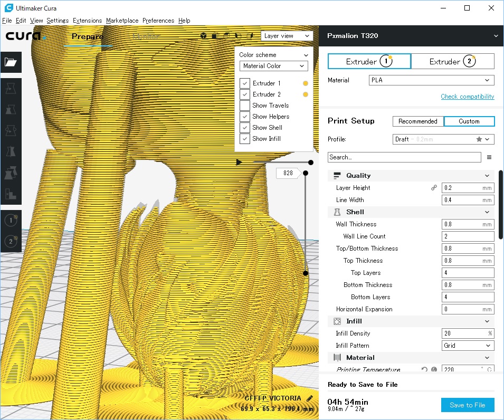Viewport: 504px width, 420px height.
Task: Select the Mirror tool in left toolbar
Action: [11, 151]
